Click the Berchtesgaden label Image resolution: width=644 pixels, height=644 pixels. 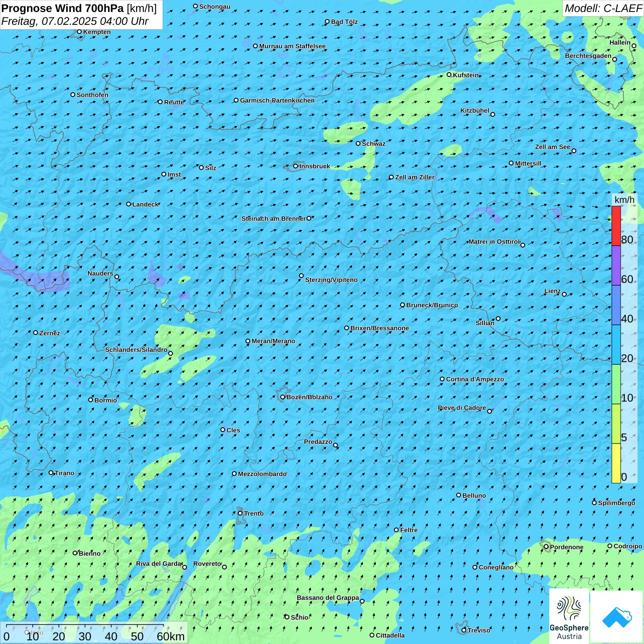[588, 56]
